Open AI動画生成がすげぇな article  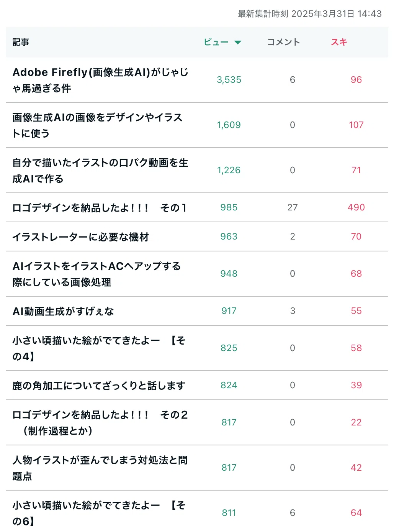click(63, 311)
